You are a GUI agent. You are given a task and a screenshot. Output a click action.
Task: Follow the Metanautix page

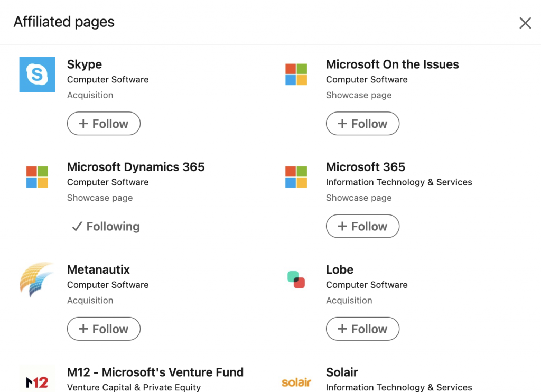point(104,329)
